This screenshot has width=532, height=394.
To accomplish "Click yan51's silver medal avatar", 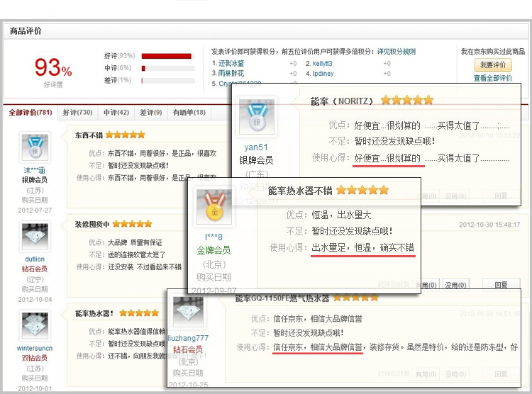I will pos(257,117).
